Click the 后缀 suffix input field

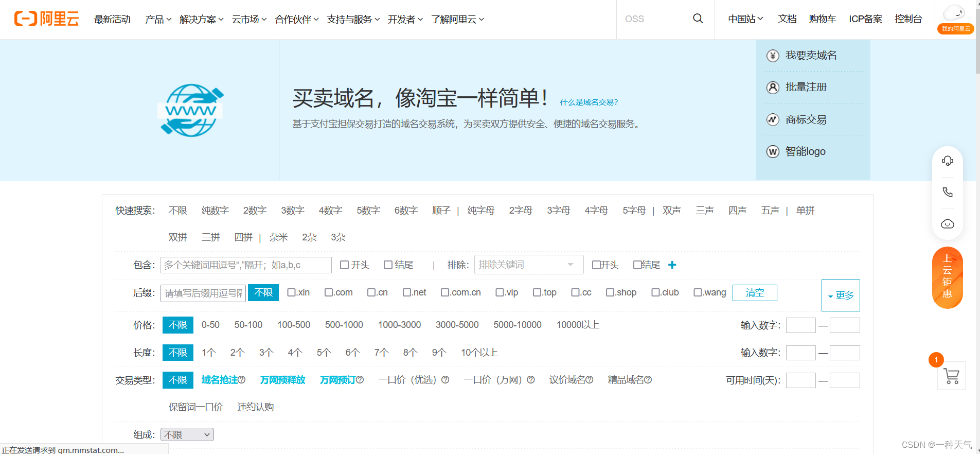[x=203, y=293]
